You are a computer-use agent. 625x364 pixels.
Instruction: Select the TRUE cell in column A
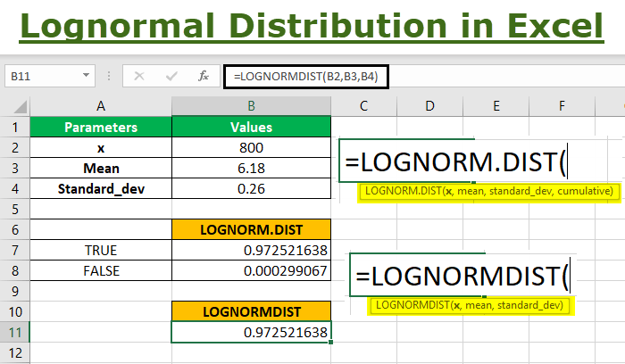coord(101,250)
